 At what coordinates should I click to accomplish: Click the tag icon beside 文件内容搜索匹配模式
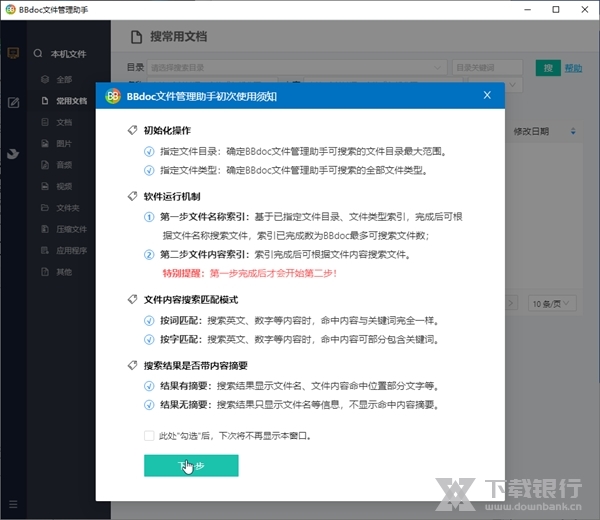coord(132,299)
